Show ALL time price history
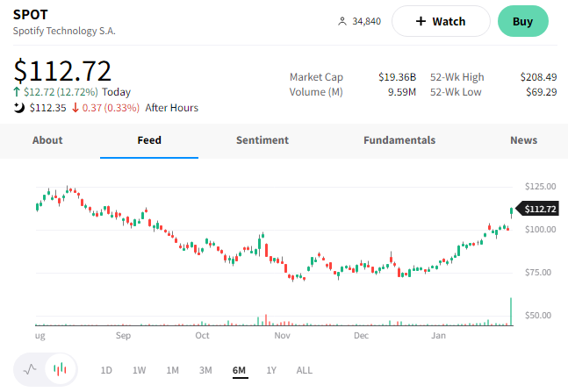The width and height of the screenshot is (568, 392). pos(304,370)
